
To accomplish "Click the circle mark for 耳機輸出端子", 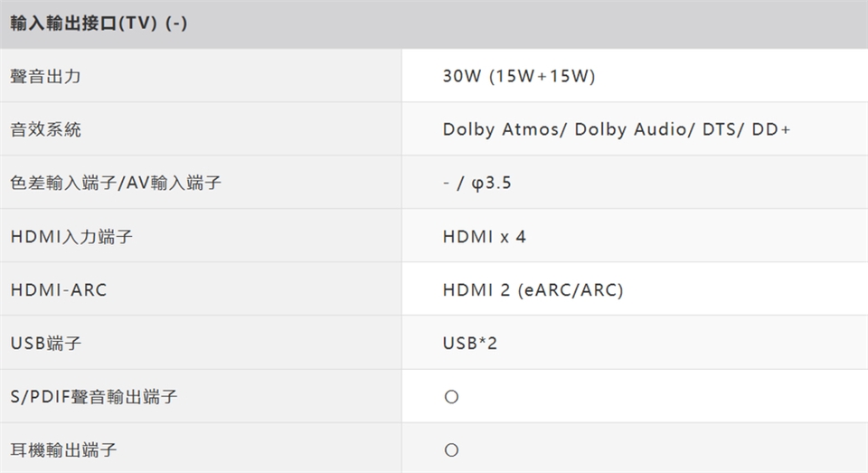I will pos(451,449).
